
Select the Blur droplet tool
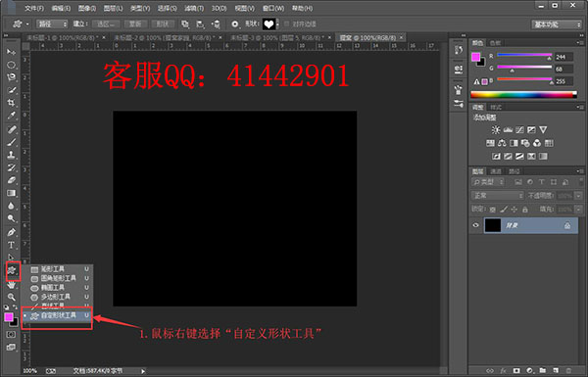pyautogui.click(x=11, y=206)
